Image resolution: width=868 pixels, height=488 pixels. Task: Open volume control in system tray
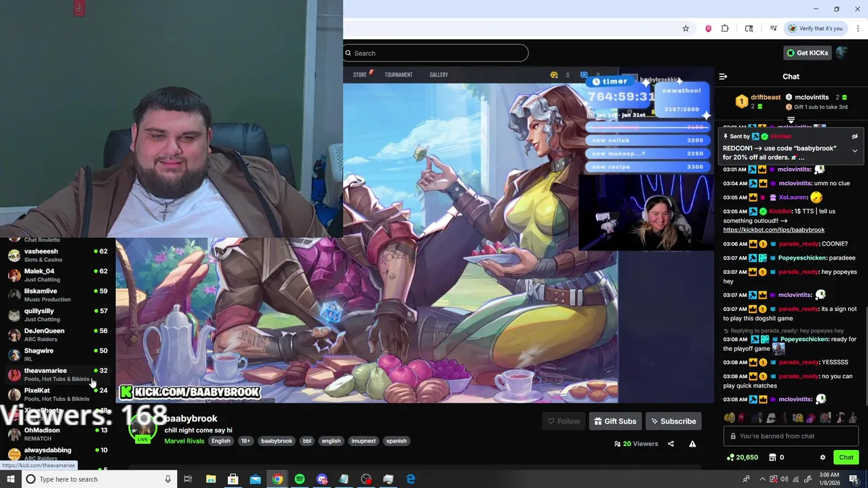tap(785, 479)
